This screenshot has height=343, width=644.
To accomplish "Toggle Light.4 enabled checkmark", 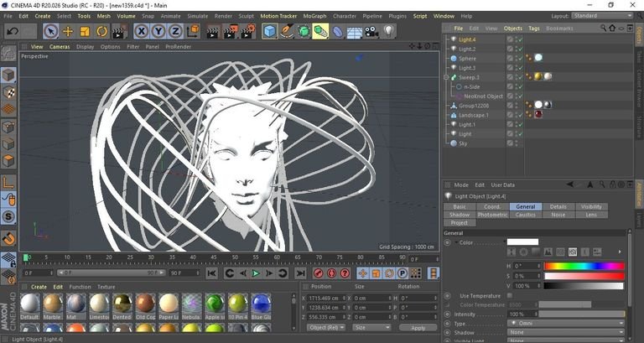I will coord(521,39).
